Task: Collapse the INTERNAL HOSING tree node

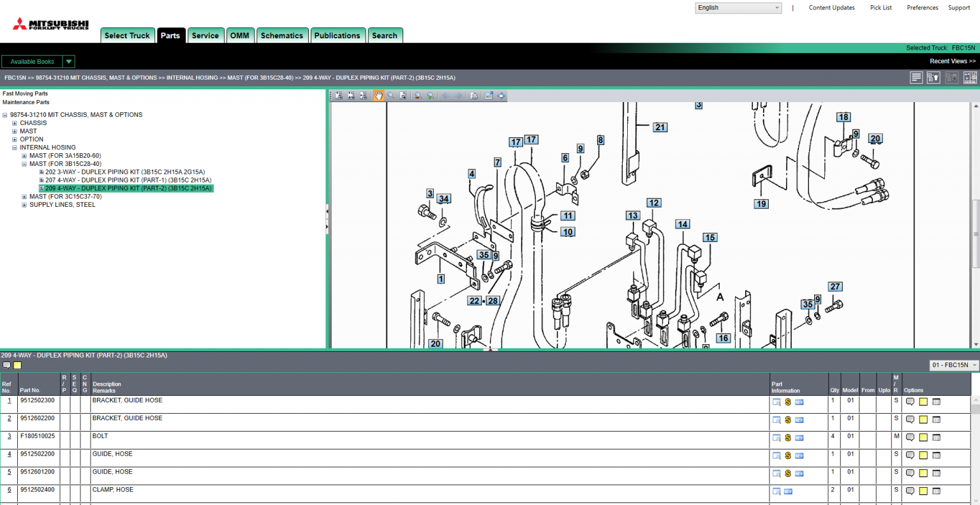Action: pos(15,147)
